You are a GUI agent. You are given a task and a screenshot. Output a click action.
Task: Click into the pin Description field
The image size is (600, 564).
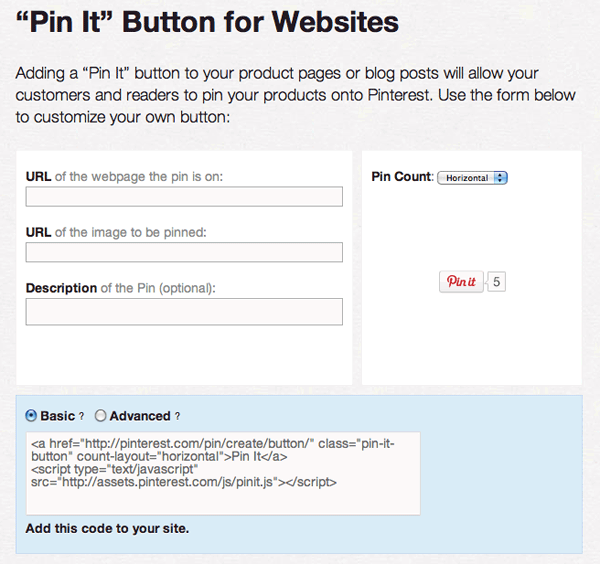(x=184, y=311)
